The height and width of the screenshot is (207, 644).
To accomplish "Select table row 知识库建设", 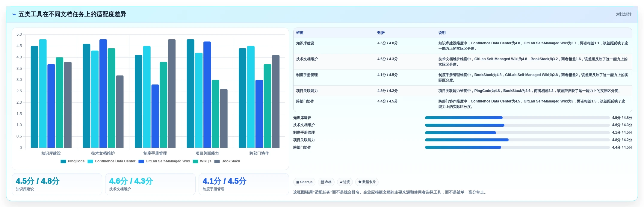I will (x=462, y=46).
